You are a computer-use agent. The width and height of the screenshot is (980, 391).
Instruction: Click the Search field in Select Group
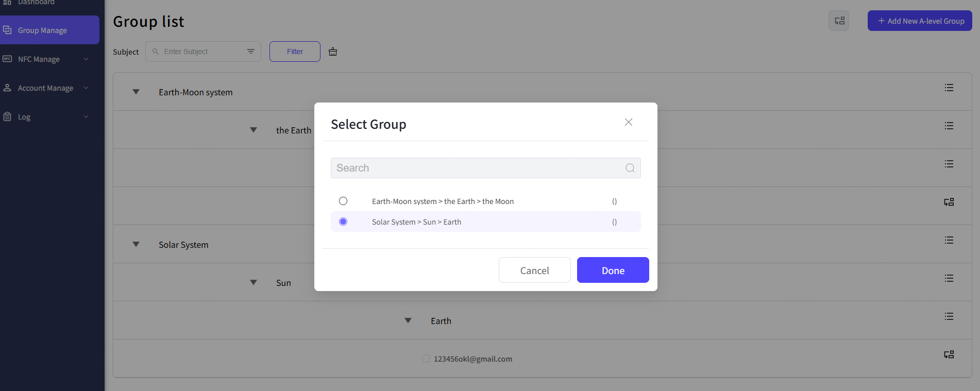click(x=477, y=168)
